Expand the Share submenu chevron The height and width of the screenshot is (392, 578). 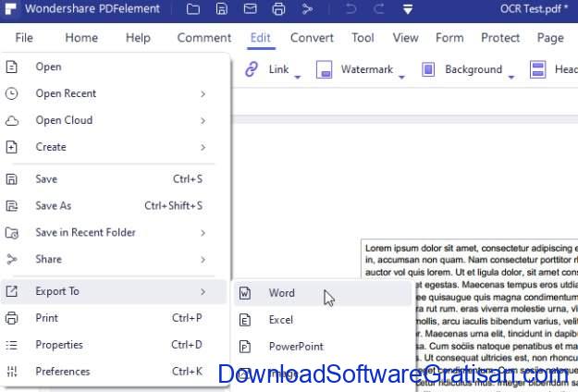tap(203, 260)
